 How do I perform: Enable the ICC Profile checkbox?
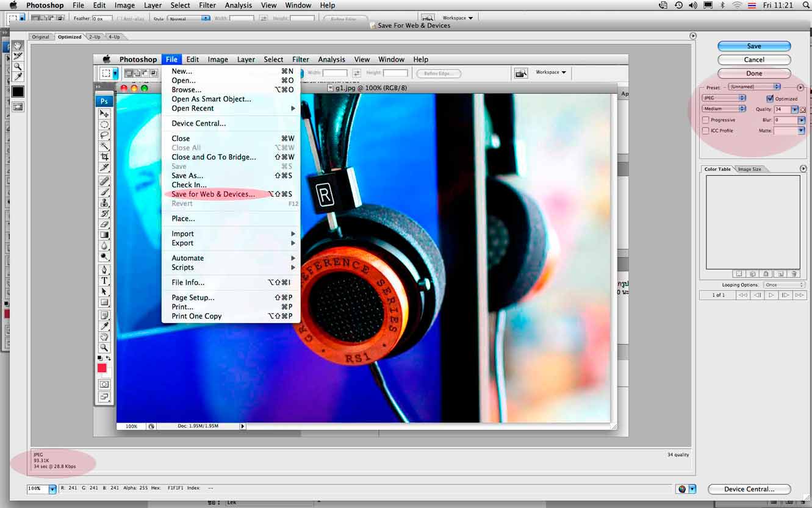click(x=706, y=131)
